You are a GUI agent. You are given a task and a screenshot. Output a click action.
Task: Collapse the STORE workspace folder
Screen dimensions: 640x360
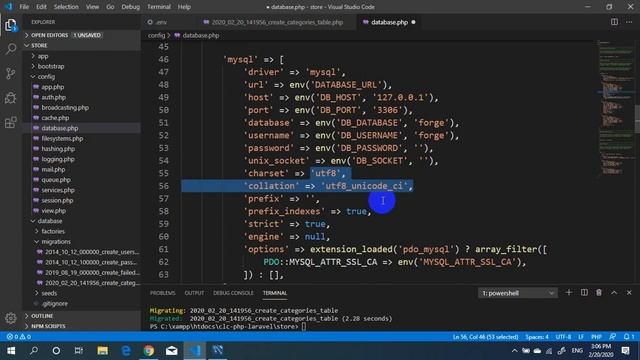point(82,45)
